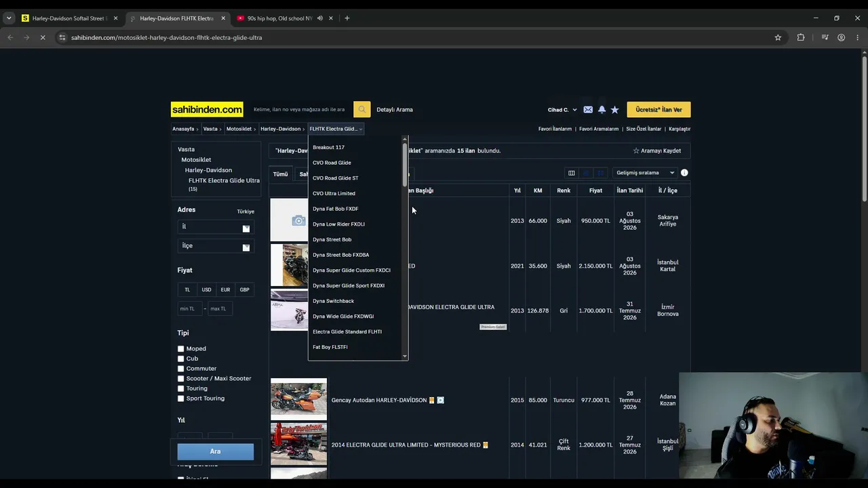Go back to the previous page
The image size is (868, 488).
click(10, 37)
